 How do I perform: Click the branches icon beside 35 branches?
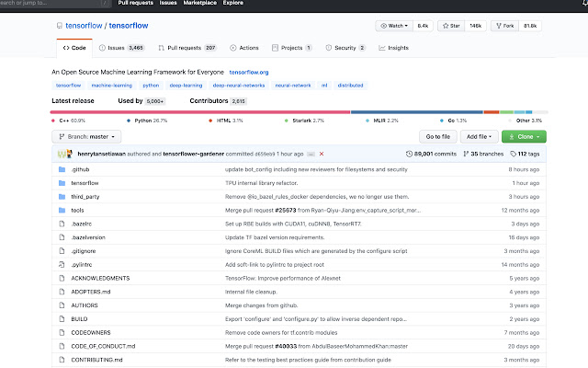(466, 154)
